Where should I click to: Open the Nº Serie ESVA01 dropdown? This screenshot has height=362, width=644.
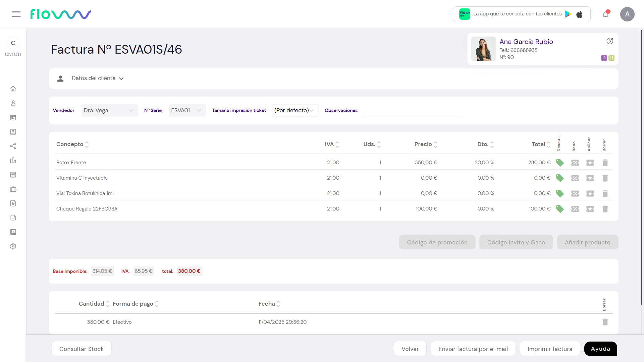pos(187,110)
